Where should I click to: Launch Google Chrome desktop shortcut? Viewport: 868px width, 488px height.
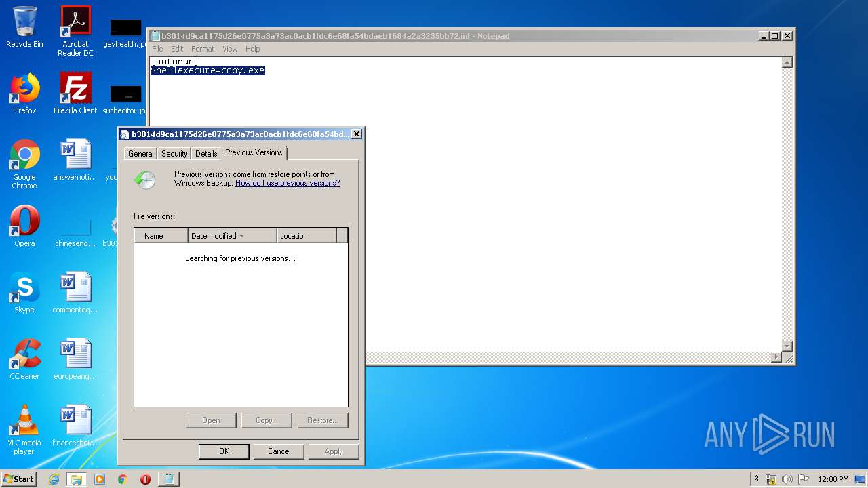24,164
